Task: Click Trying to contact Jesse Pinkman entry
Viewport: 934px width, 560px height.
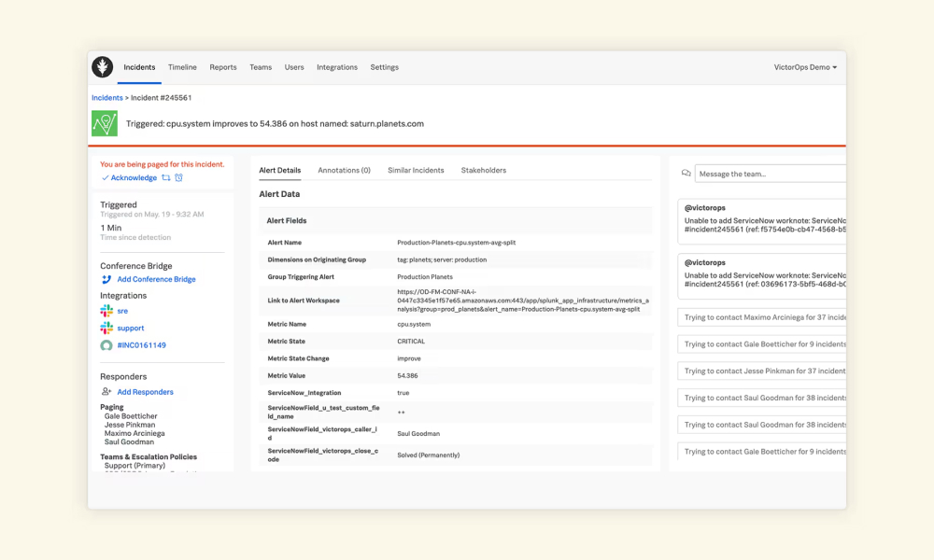Action: (x=762, y=371)
